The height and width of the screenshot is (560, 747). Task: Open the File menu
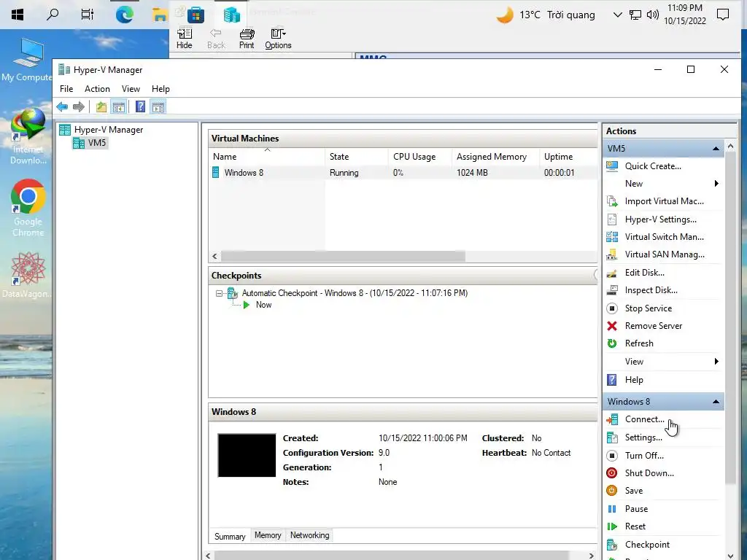(66, 89)
